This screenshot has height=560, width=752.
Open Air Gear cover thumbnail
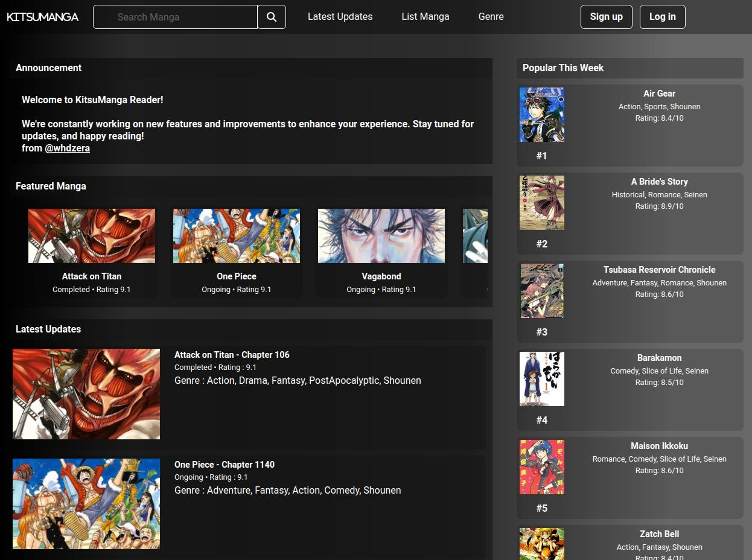(542, 115)
